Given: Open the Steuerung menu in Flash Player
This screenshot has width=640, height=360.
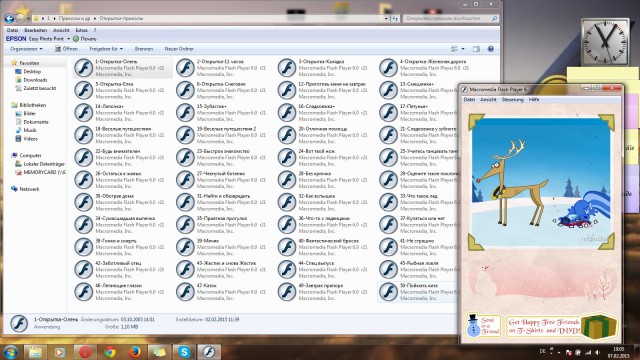Looking at the screenshot, I should click(512, 100).
